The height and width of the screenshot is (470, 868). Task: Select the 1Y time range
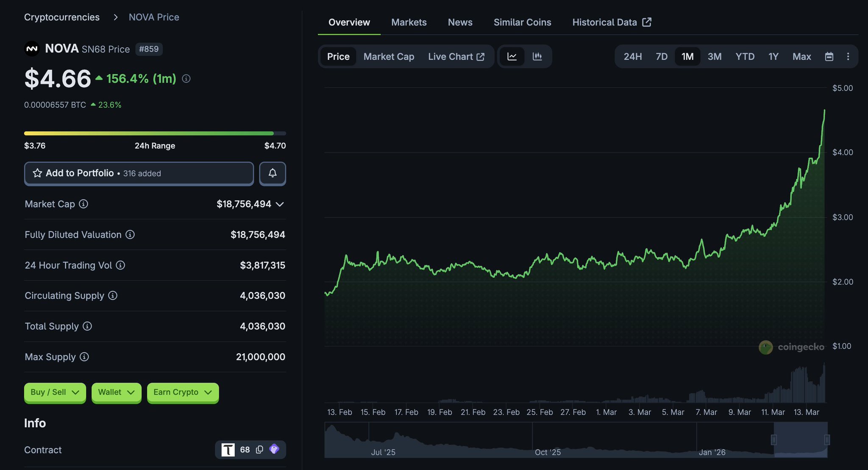click(773, 56)
